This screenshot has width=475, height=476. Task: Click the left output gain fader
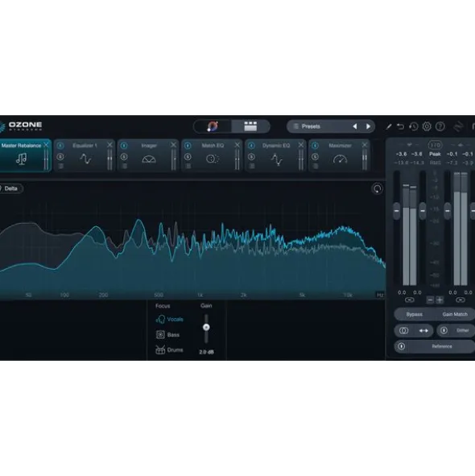point(448,211)
